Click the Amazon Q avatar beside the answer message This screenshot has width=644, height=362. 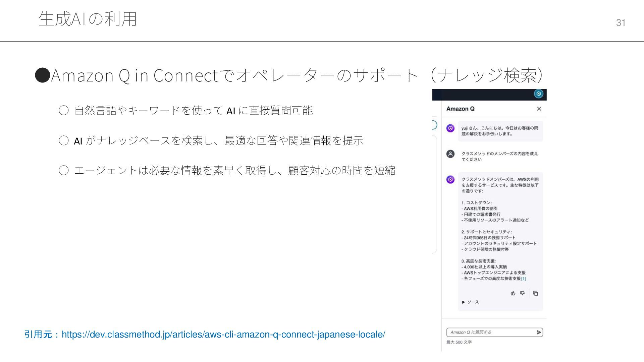[x=450, y=180]
